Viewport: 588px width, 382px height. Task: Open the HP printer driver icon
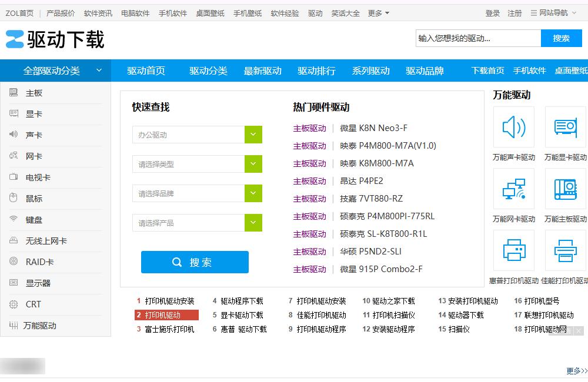[513, 250]
